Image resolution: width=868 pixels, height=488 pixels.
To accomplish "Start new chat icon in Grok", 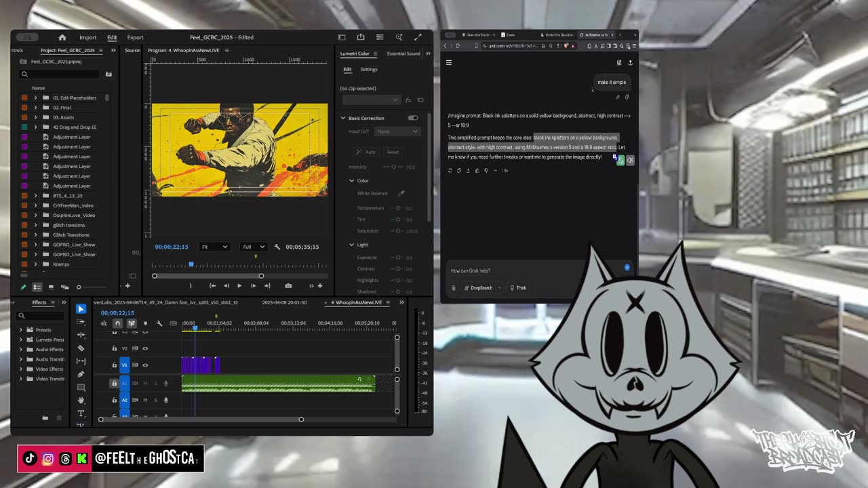I will pyautogui.click(x=619, y=62).
